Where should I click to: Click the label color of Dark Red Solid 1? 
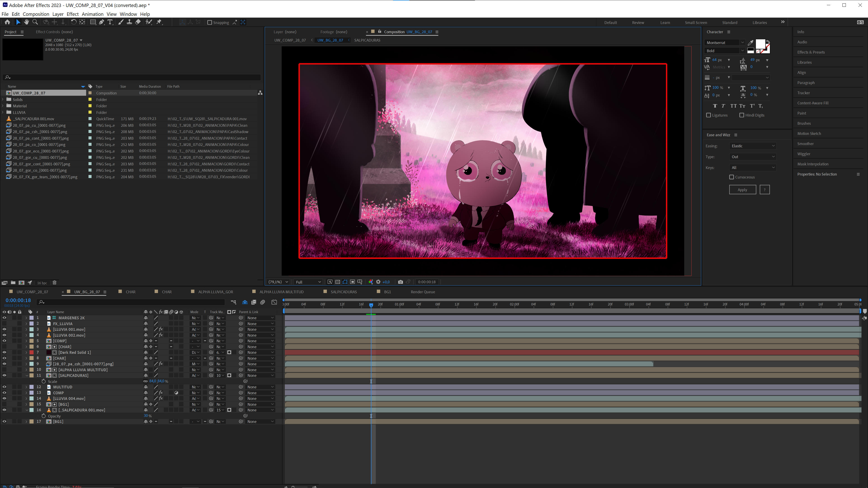coord(32,353)
